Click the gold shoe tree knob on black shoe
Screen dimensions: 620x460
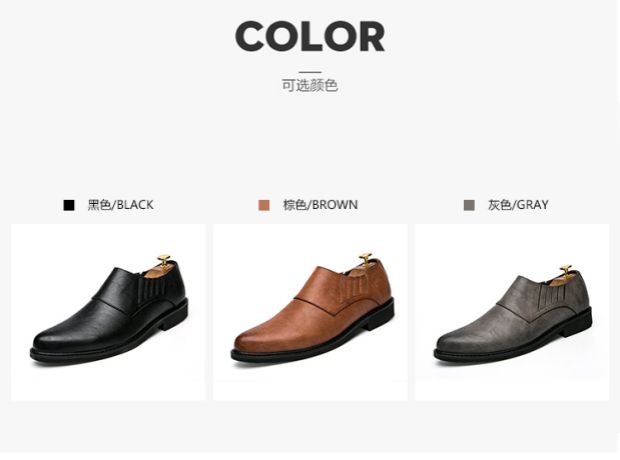pyautogui.click(x=164, y=261)
